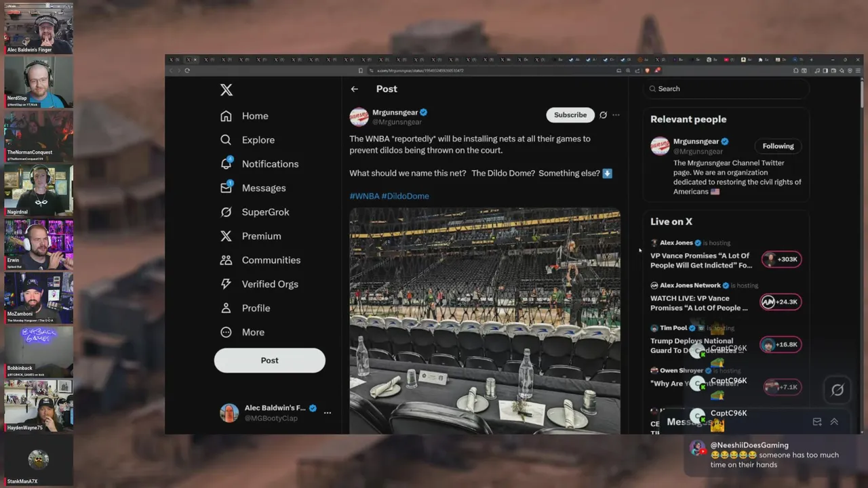Join Tim Pool live space +16.8K
This screenshot has width=868, height=488.
[x=781, y=344]
